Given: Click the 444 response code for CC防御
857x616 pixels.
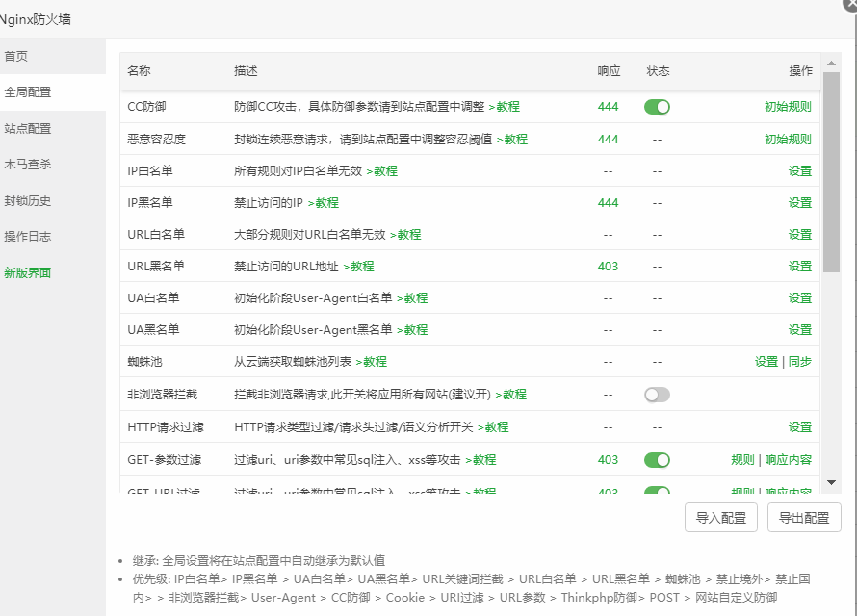Looking at the screenshot, I should (x=608, y=107).
